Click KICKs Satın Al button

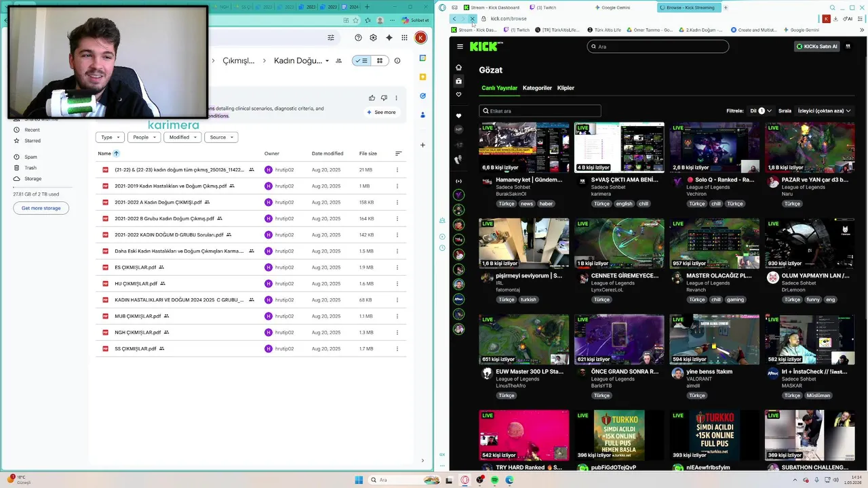pyautogui.click(x=817, y=46)
